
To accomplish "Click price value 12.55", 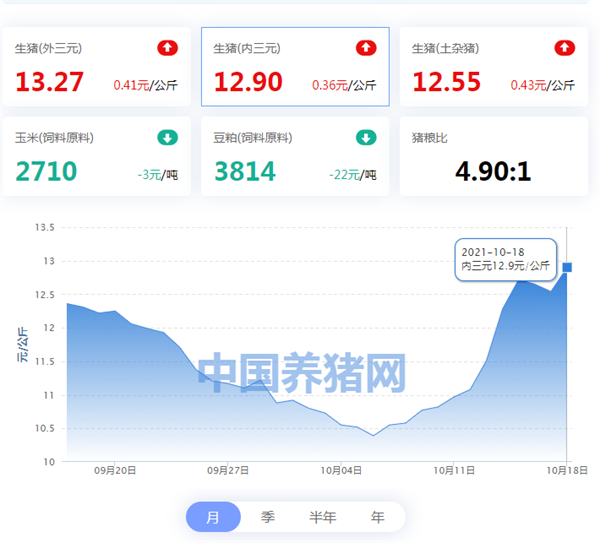I will [447, 82].
